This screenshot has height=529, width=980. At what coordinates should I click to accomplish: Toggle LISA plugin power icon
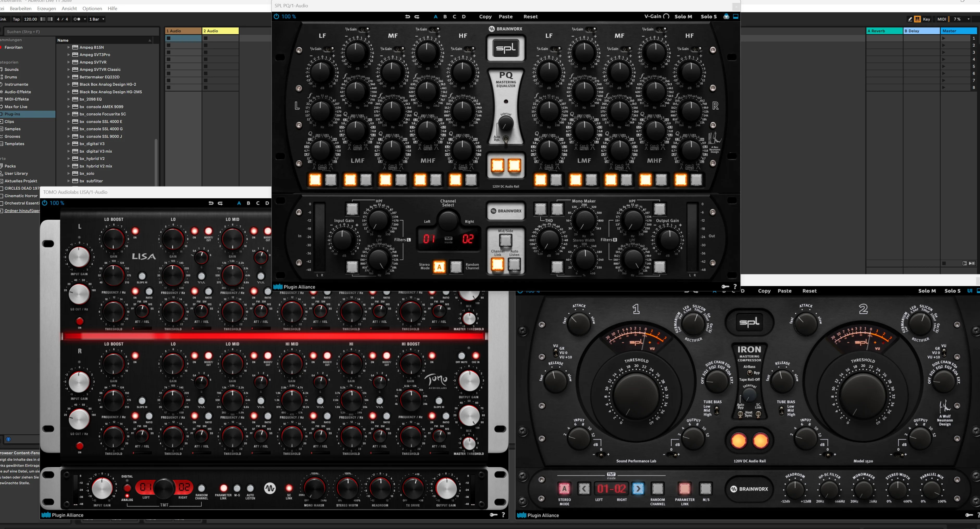click(45, 203)
